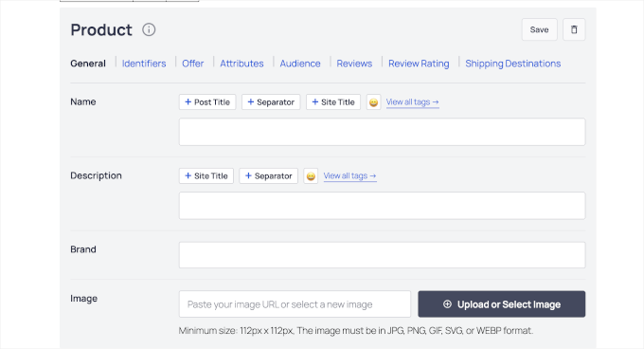Add Post Title tag to Name
Screen dimensions: 644x349
[207, 101]
